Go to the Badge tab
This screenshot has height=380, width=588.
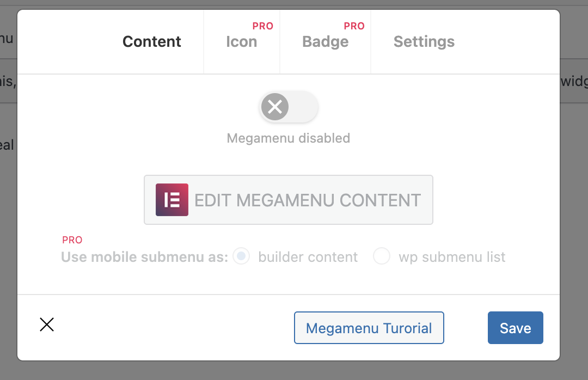click(326, 41)
